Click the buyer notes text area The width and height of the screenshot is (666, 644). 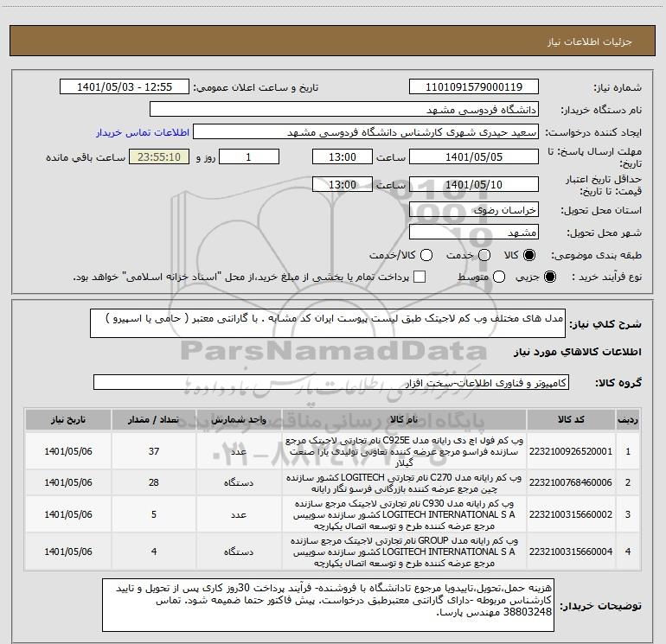pyautogui.click(x=329, y=605)
